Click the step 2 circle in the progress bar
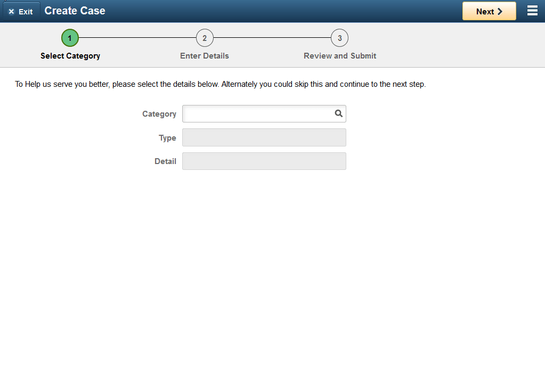 pyautogui.click(x=205, y=38)
